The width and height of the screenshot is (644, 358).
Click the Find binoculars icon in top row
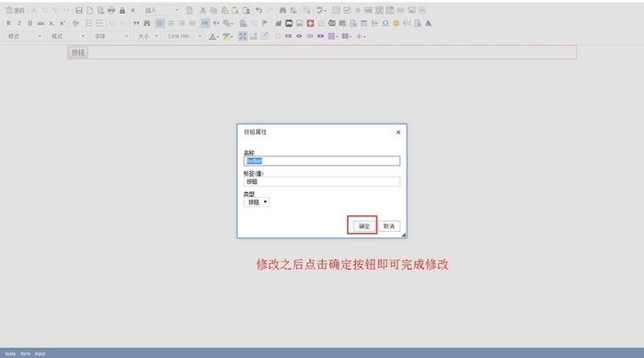(x=282, y=10)
